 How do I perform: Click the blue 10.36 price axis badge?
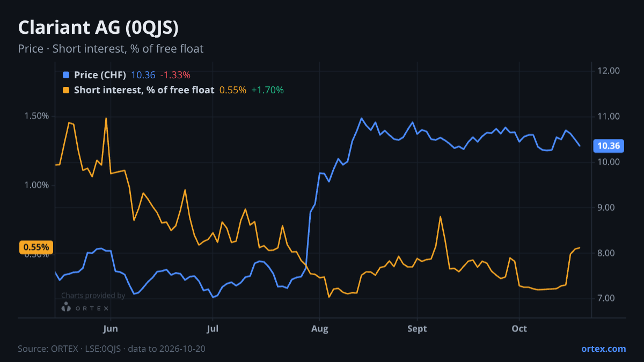pyautogui.click(x=609, y=146)
